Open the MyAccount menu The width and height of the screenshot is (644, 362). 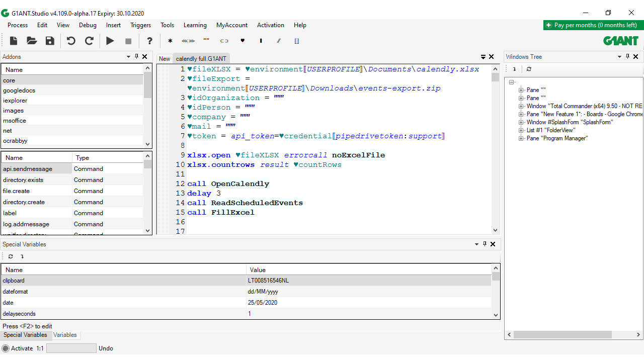click(x=232, y=25)
